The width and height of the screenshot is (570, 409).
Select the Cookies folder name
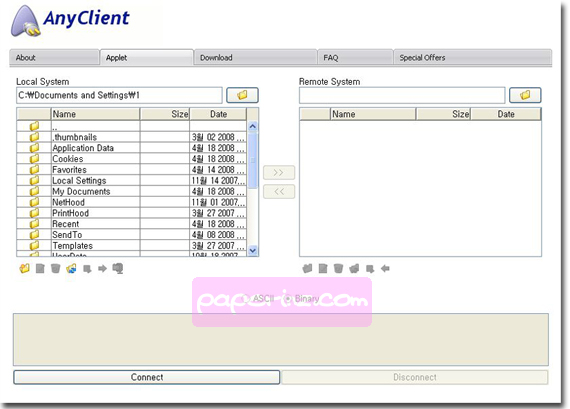68,159
